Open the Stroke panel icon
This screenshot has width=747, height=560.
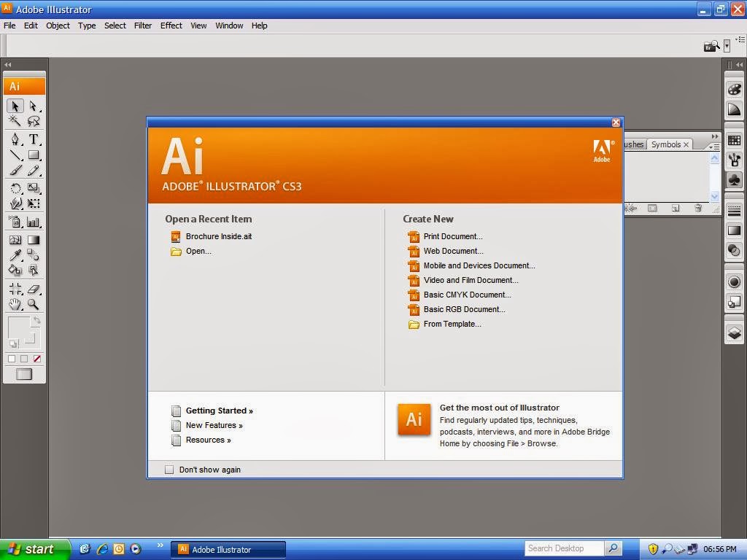pyautogui.click(x=734, y=210)
